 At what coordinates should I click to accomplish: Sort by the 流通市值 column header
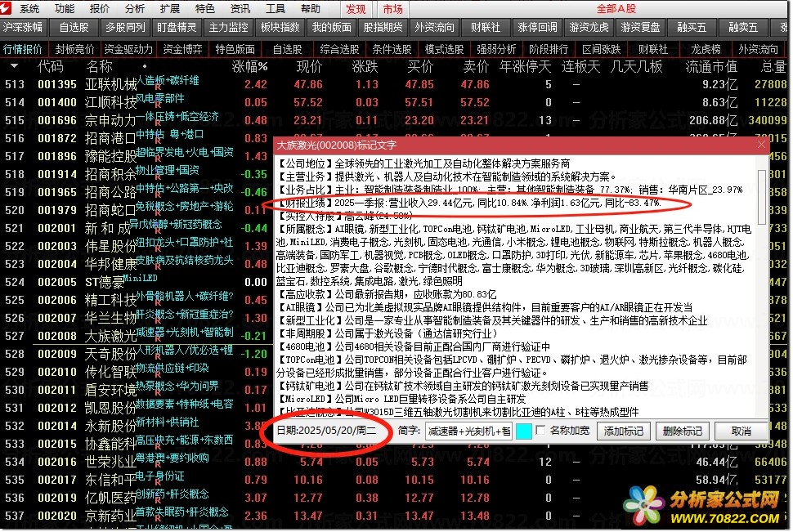tap(711, 66)
